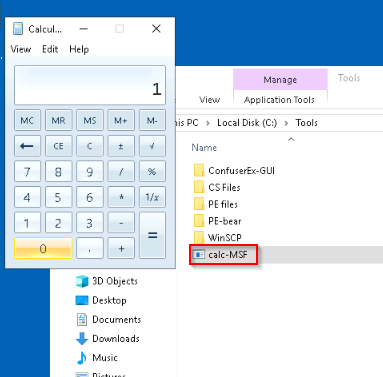Click the plus addition key
The height and width of the screenshot is (377, 383).
[x=121, y=248]
